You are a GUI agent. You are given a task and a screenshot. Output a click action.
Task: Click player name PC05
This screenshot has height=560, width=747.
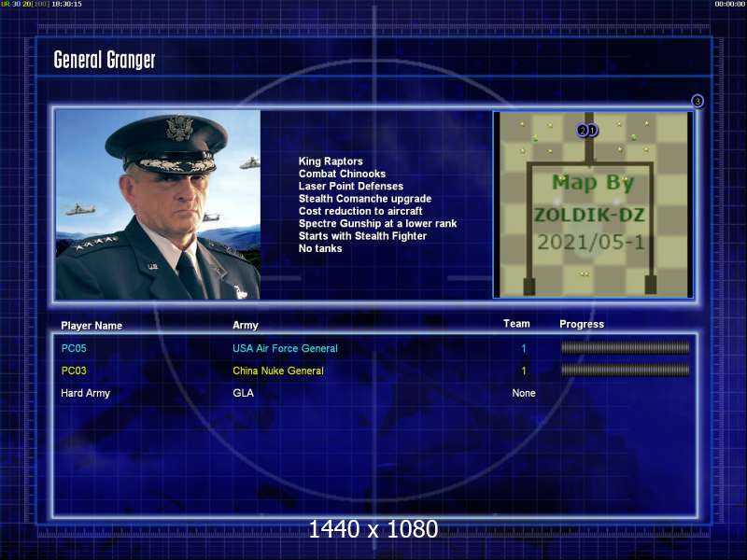pos(74,348)
